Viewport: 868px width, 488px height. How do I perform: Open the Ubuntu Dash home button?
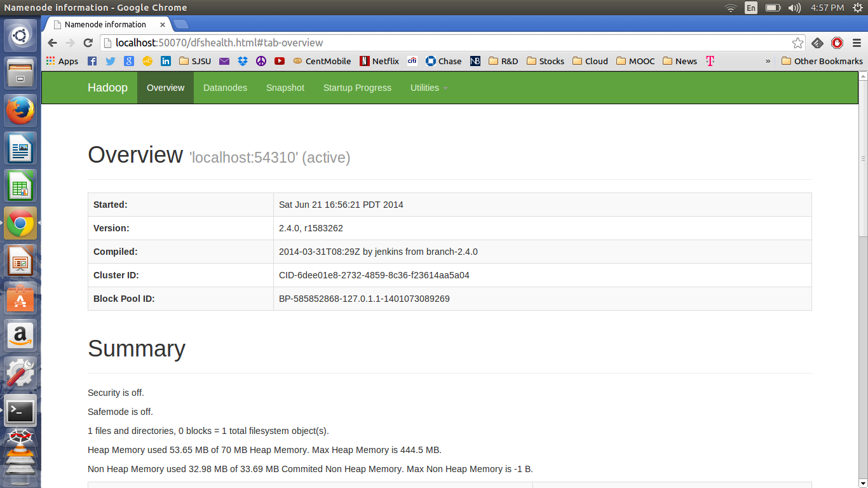[x=21, y=36]
